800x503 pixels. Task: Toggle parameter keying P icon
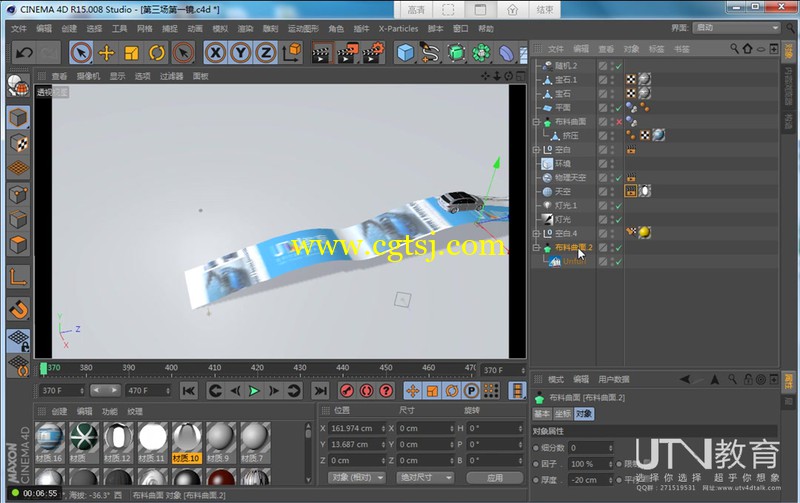pos(471,391)
